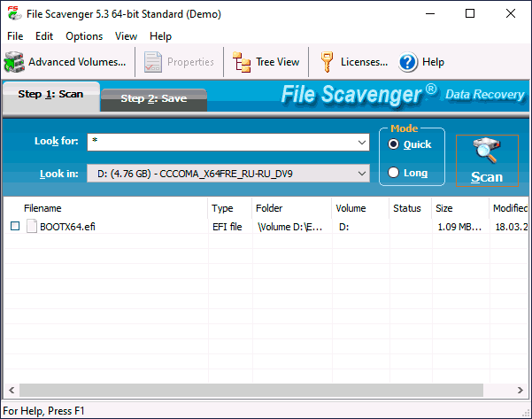
Task: Click the Properties toolbar icon
Action: (x=152, y=62)
